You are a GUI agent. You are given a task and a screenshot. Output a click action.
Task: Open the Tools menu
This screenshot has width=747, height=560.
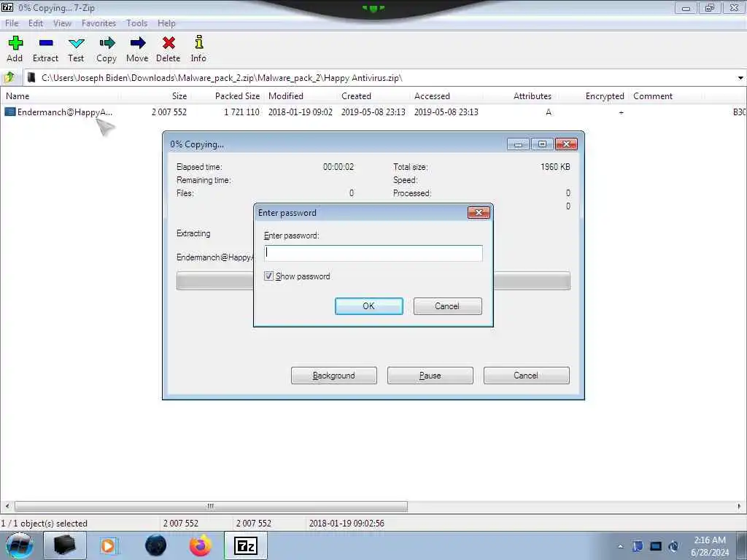coord(136,23)
